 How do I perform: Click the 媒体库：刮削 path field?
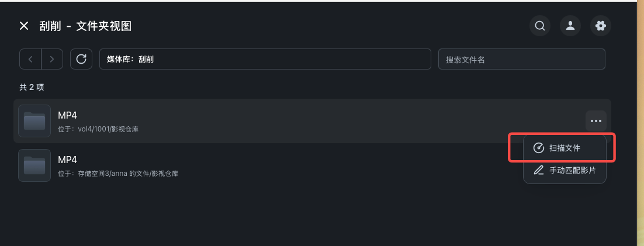click(265, 59)
